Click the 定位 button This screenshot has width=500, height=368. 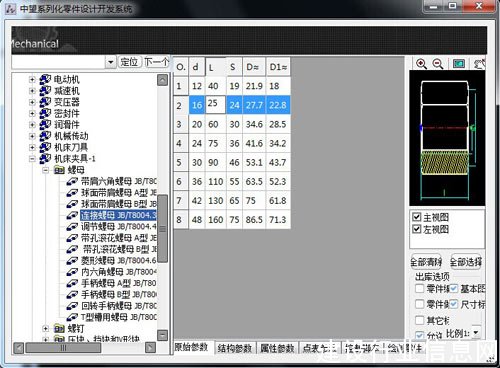pyautogui.click(x=129, y=62)
